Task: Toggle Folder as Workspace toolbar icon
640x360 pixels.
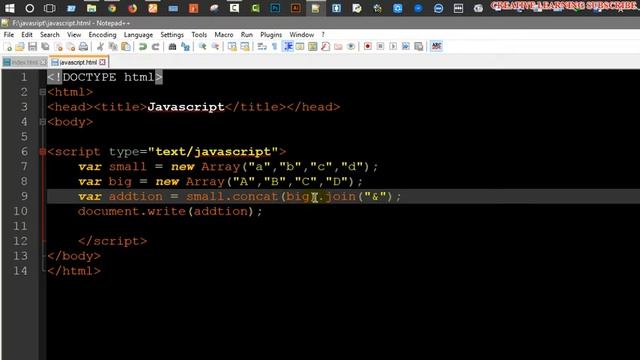Action: pyautogui.click(x=338, y=47)
